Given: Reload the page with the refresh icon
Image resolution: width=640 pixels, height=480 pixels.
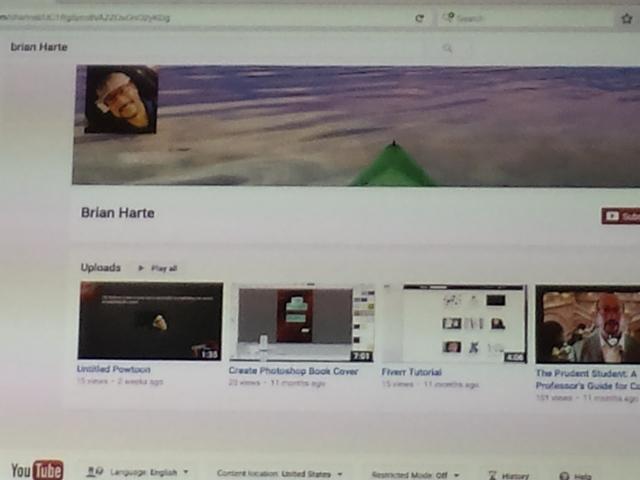Looking at the screenshot, I should (x=419, y=18).
